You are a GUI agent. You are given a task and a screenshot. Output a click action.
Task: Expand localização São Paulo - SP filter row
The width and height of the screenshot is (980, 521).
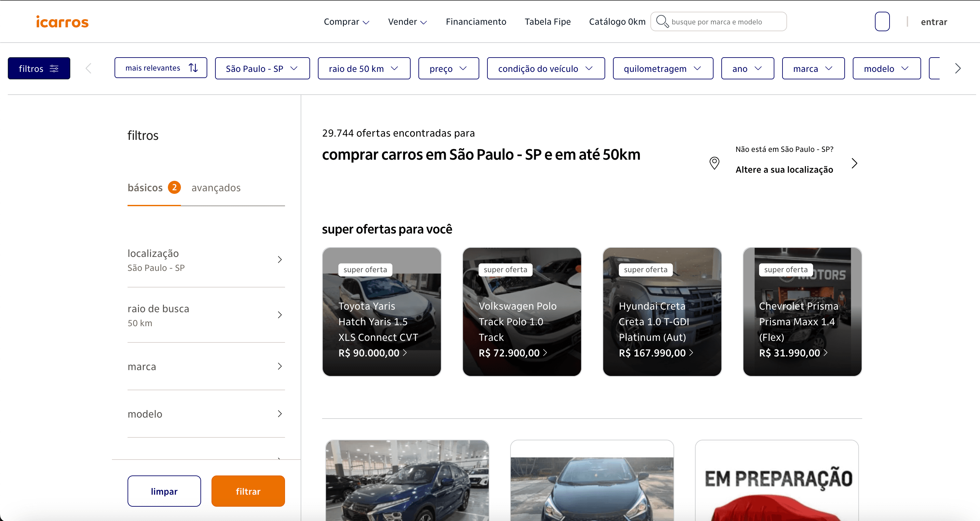point(206,260)
